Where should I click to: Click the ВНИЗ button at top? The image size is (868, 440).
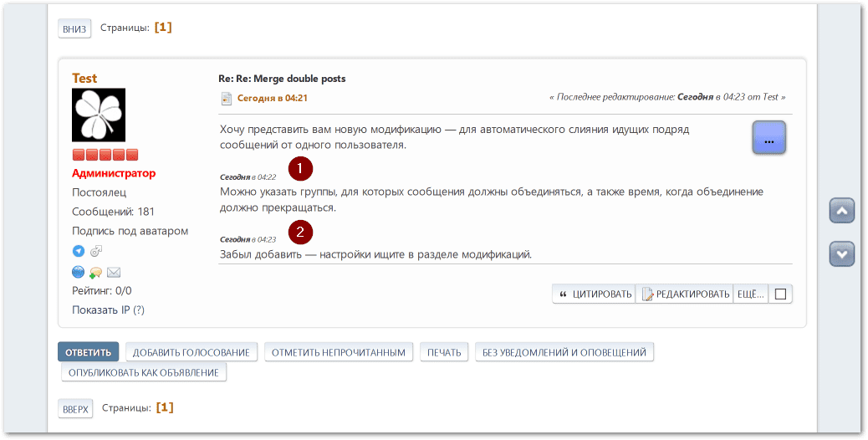(x=74, y=28)
